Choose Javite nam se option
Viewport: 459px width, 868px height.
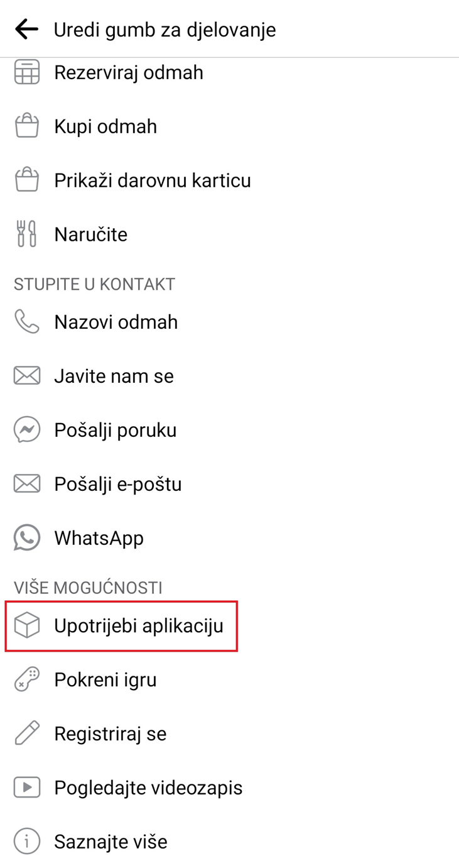pyautogui.click(x=114, y=376)
